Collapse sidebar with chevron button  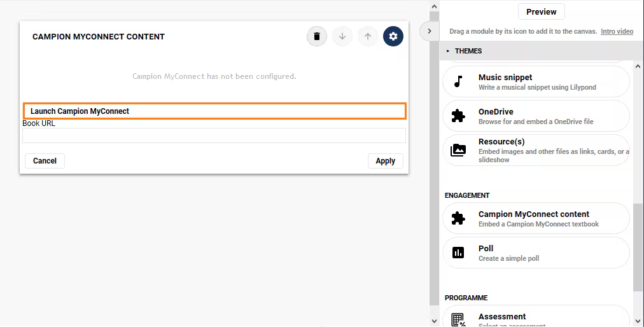pos(429,31)
